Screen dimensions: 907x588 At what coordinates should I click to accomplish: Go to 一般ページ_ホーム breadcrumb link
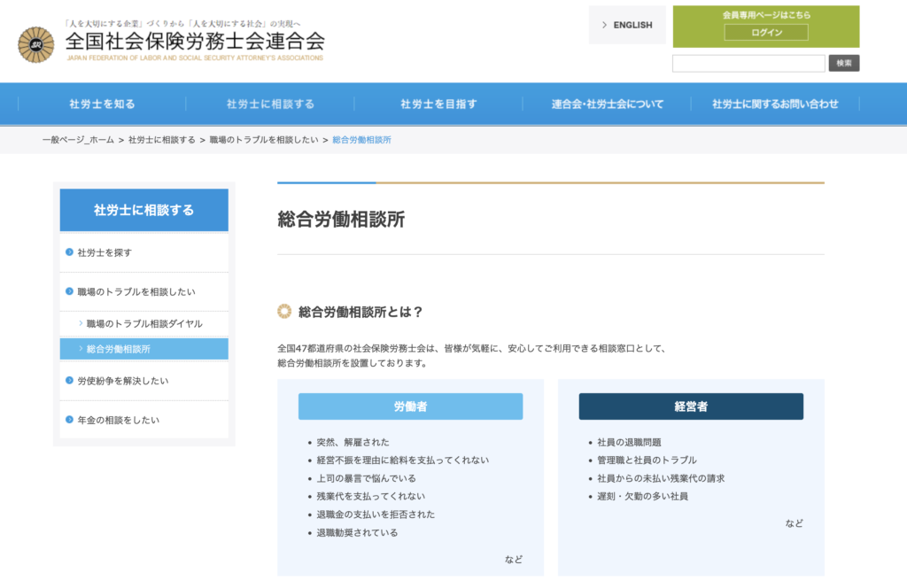point(78,141)
